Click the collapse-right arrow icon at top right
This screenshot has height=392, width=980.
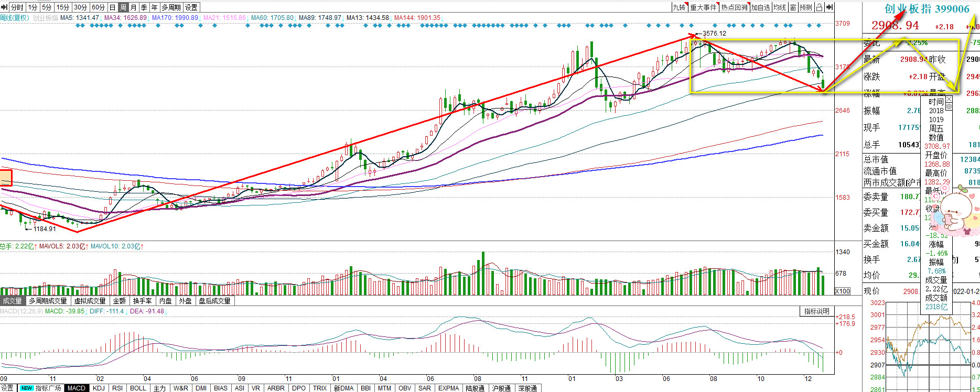click(829, 7)
